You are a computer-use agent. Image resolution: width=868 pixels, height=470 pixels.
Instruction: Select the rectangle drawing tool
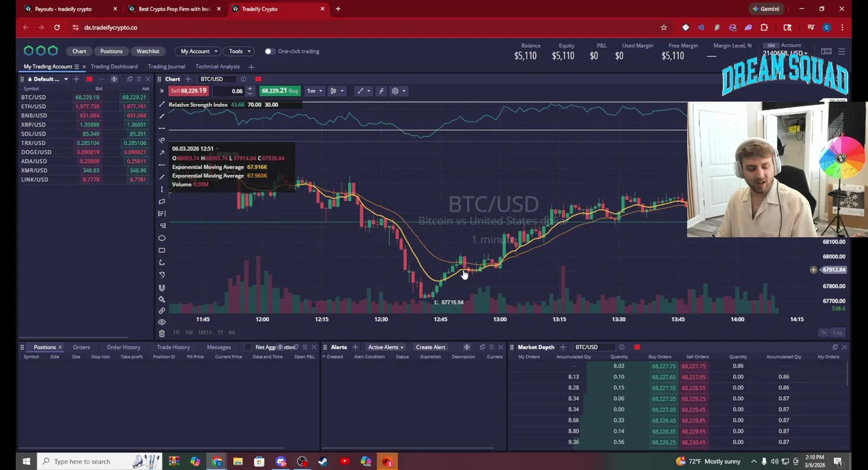pos(162,250)
